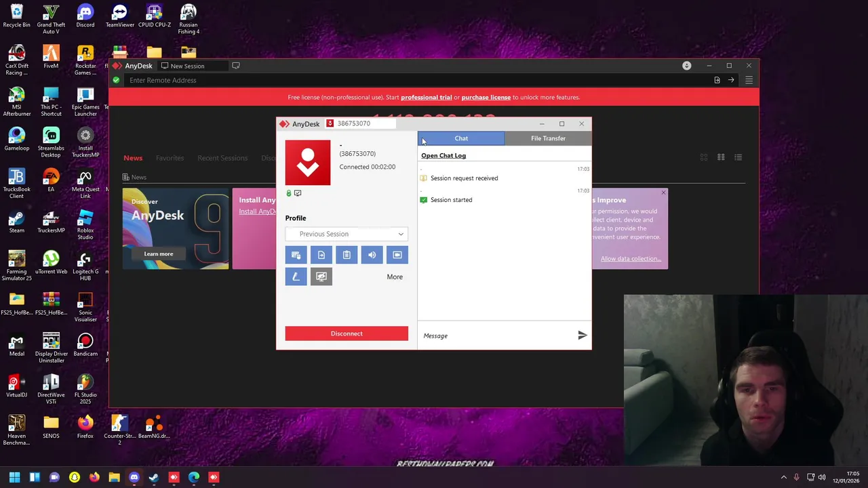Open the purchase license link

pos(486,97)
